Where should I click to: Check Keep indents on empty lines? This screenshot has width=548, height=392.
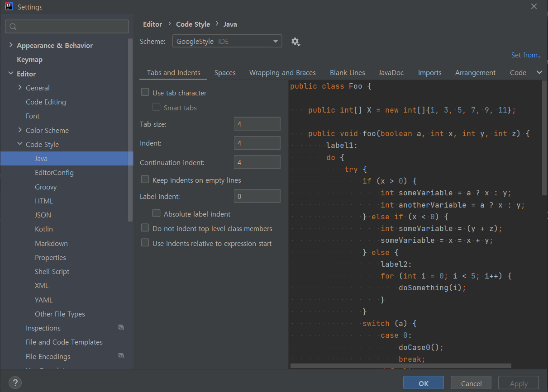pos(145,179)
